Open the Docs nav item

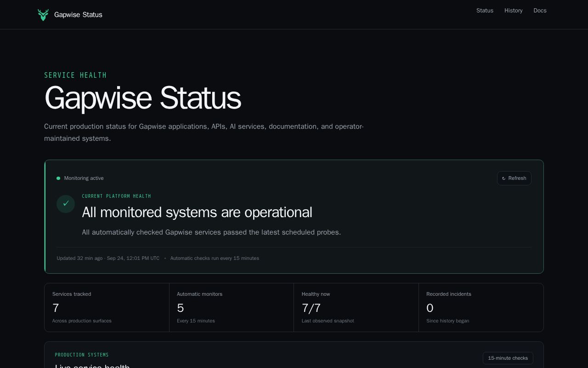tap(540, 11)
